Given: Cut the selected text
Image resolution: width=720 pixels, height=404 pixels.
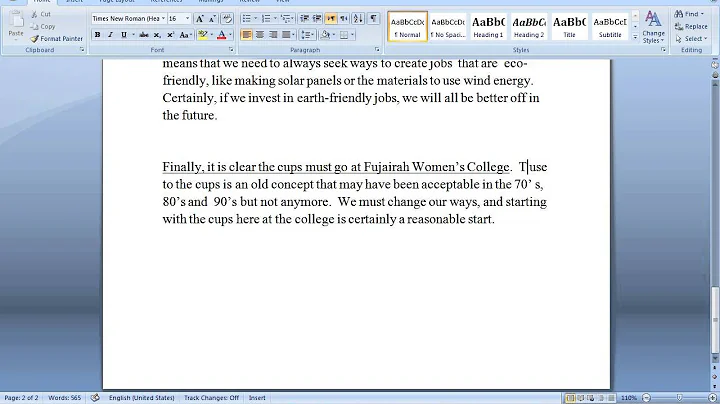Looking at the screenshot, I should tap(40, 14).
